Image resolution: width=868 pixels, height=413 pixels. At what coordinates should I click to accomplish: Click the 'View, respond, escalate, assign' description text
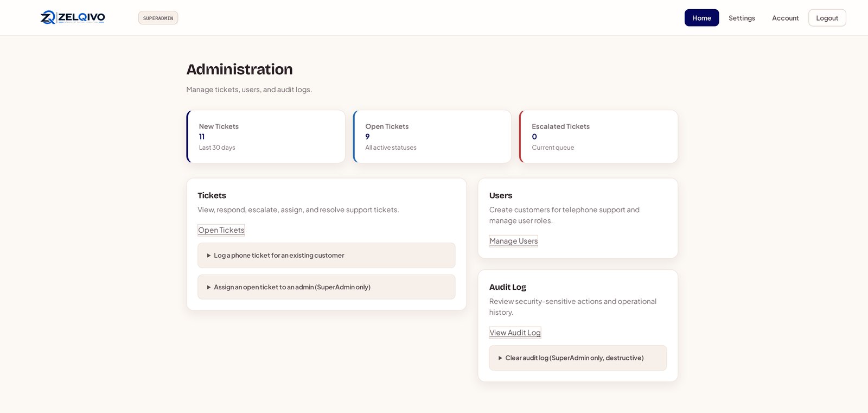298,210
